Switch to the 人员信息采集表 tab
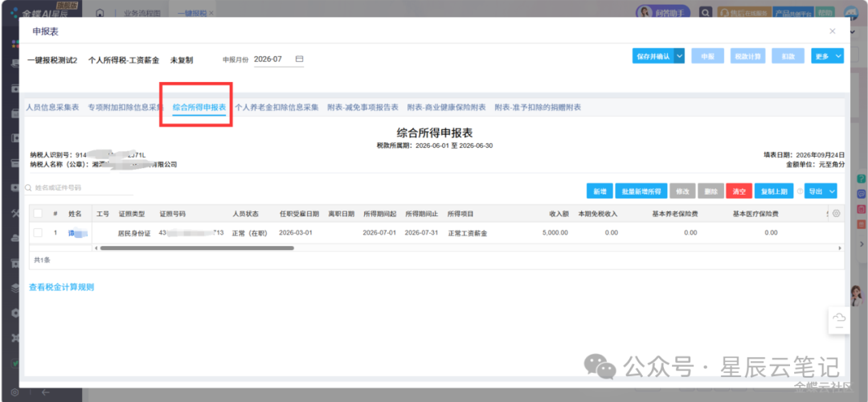 pyautogui.click(x=52, y=108)
